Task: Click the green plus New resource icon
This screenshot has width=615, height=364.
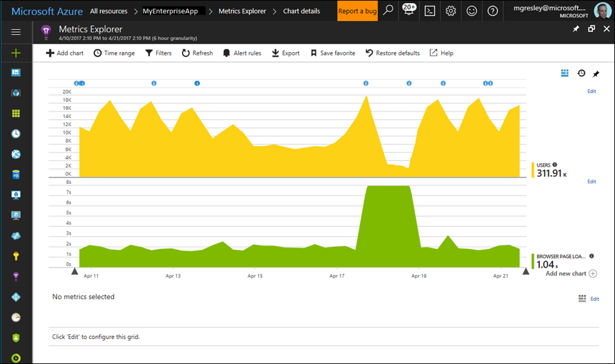Action: (x=16, y=53)
